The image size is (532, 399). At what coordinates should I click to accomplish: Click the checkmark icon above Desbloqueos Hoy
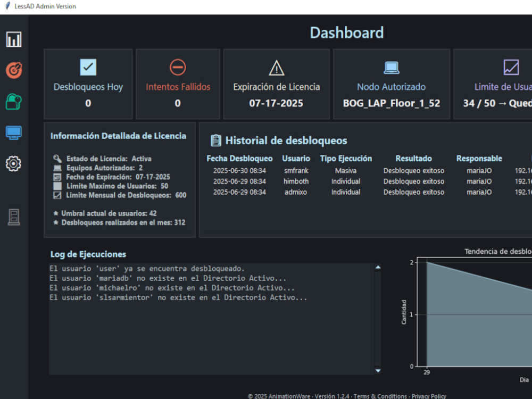[x=88, y=67]
